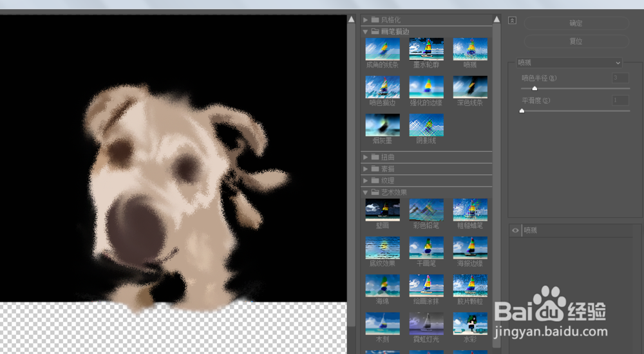Pick the 烟灰墨 filter thumbnail

[x=383, y=125]
